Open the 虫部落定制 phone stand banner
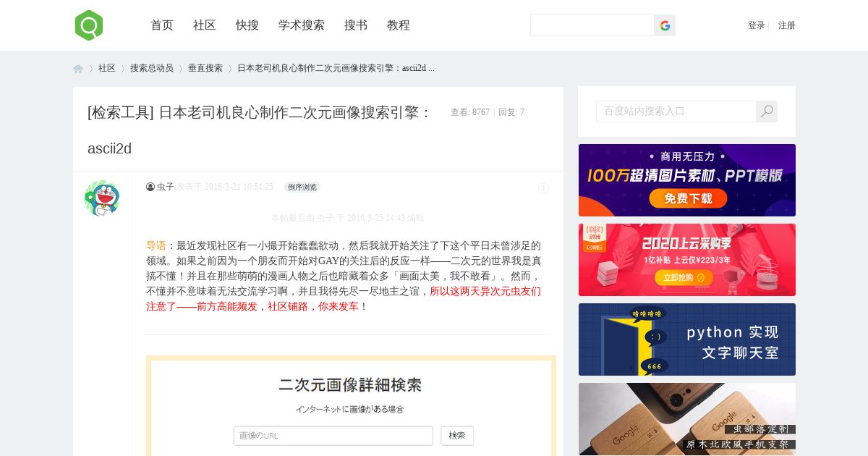The image size is (868, 456). 687,419
